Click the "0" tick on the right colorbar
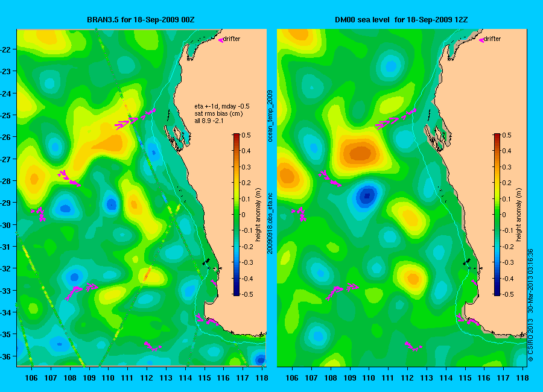This screenshot has height=392, width=543. pyautogui.click(x=504, y=215)
